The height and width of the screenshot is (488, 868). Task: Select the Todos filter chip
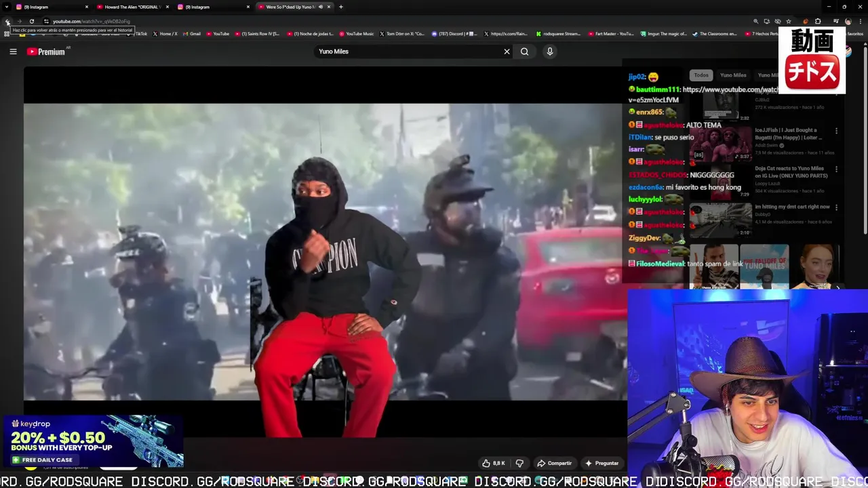[701, 75]
